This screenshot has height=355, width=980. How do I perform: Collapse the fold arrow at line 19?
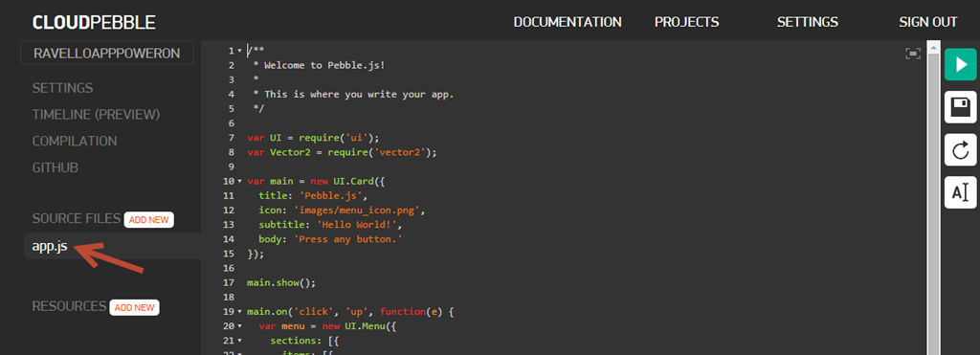click(x=240, y=311)
